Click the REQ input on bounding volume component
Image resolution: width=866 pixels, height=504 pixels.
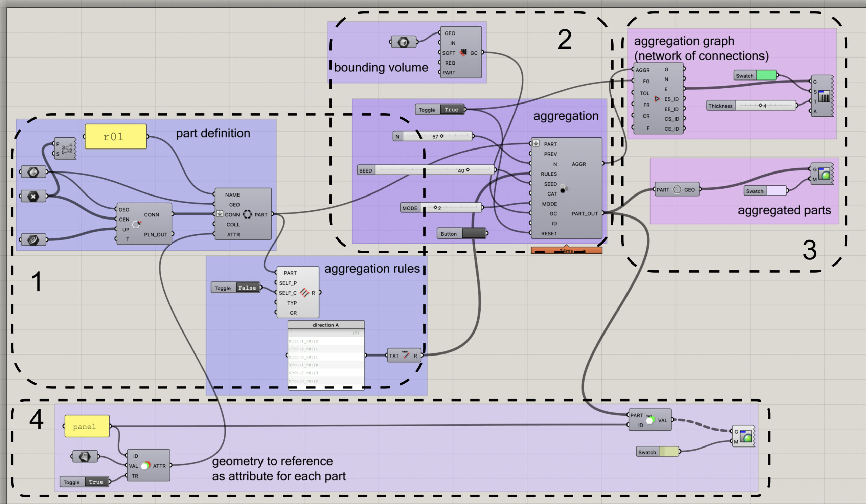coord(450,63)
